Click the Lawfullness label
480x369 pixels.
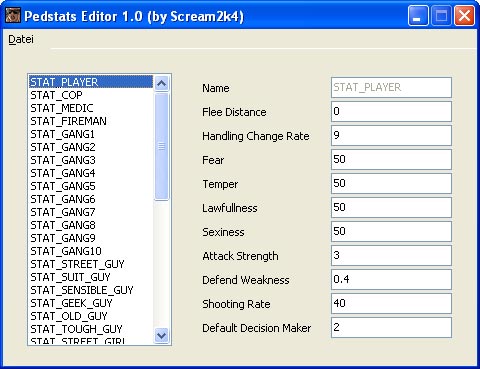[x=230, y=208]
